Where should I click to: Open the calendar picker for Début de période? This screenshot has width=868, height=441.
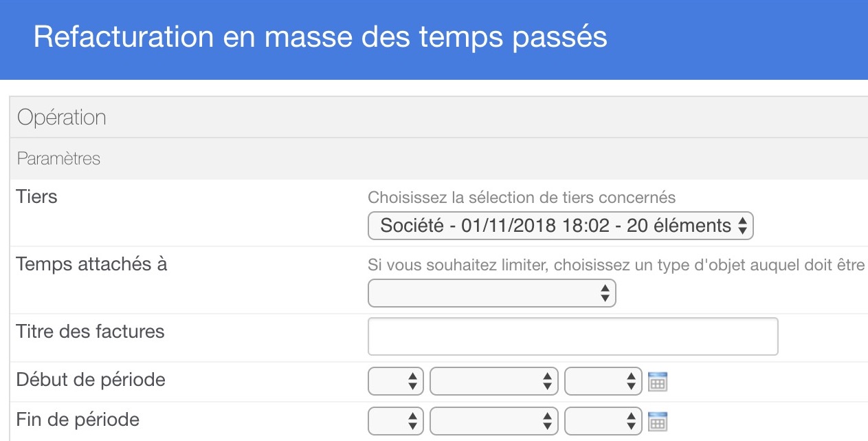coord(658,381)
